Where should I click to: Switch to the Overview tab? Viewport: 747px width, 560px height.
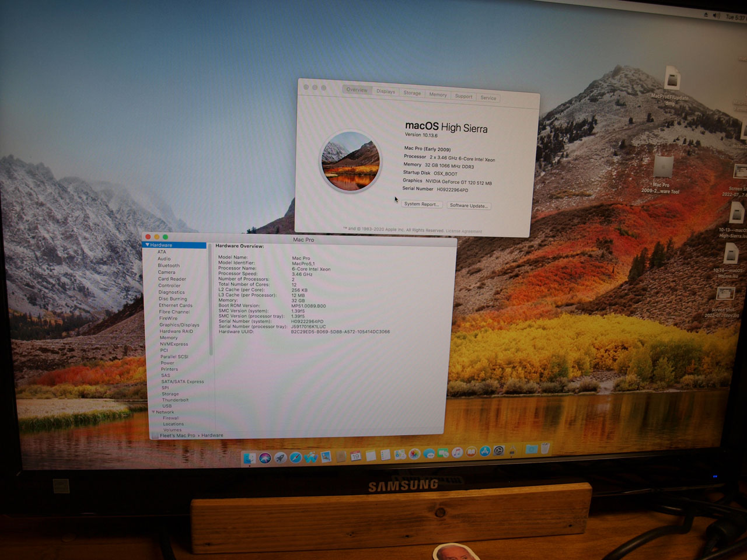357,90
